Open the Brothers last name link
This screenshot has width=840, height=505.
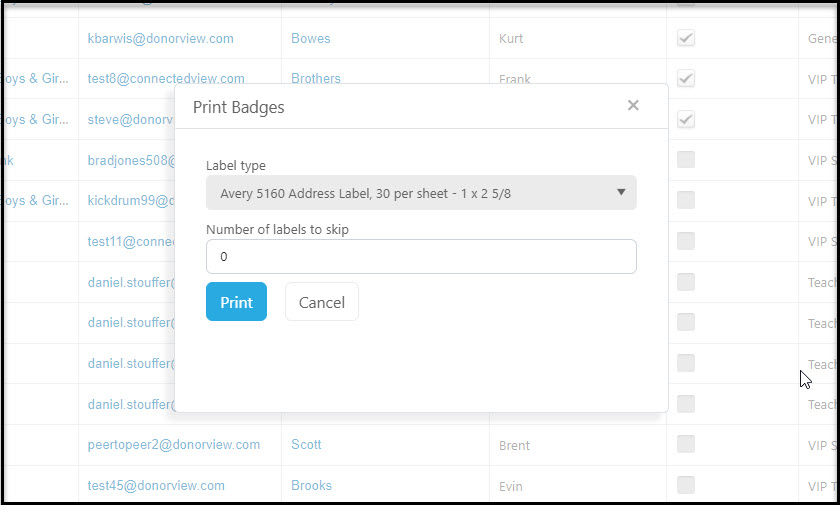tap(316, 78)
